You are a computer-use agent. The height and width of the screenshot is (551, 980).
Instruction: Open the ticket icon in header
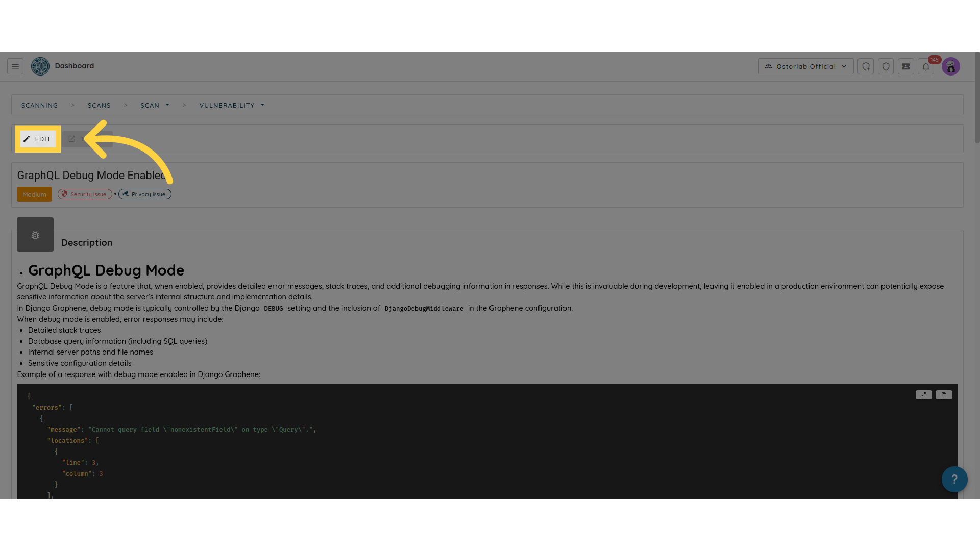pos(906,66)
